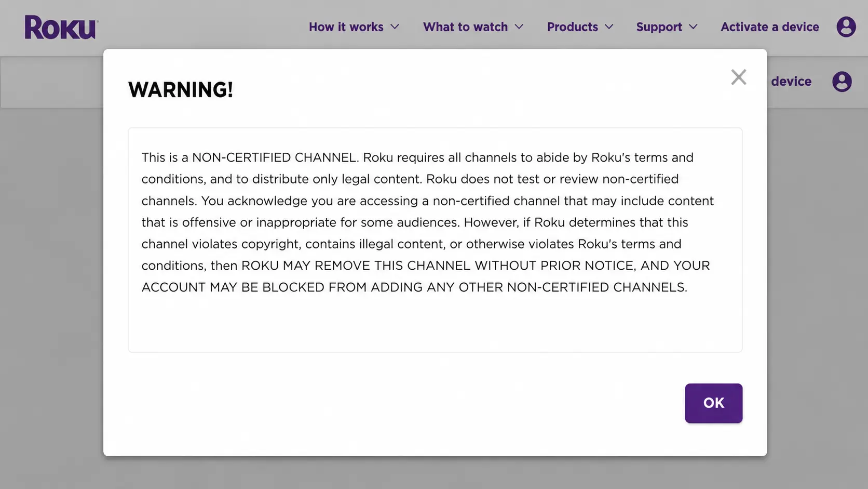Confirm the warning by clicking OK
Viewport: 868px width, 489px height.
pos(713,403)
